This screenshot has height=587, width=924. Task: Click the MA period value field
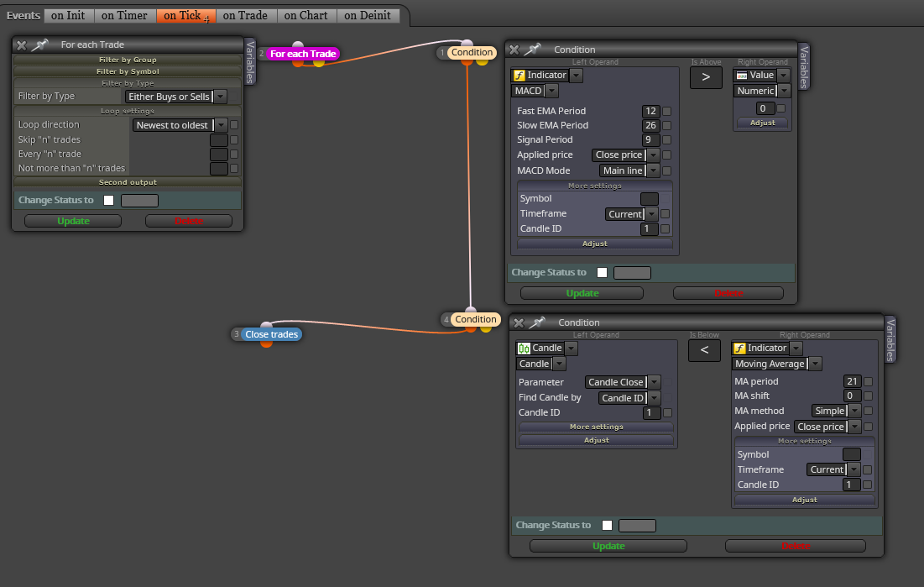pos(852,382)
